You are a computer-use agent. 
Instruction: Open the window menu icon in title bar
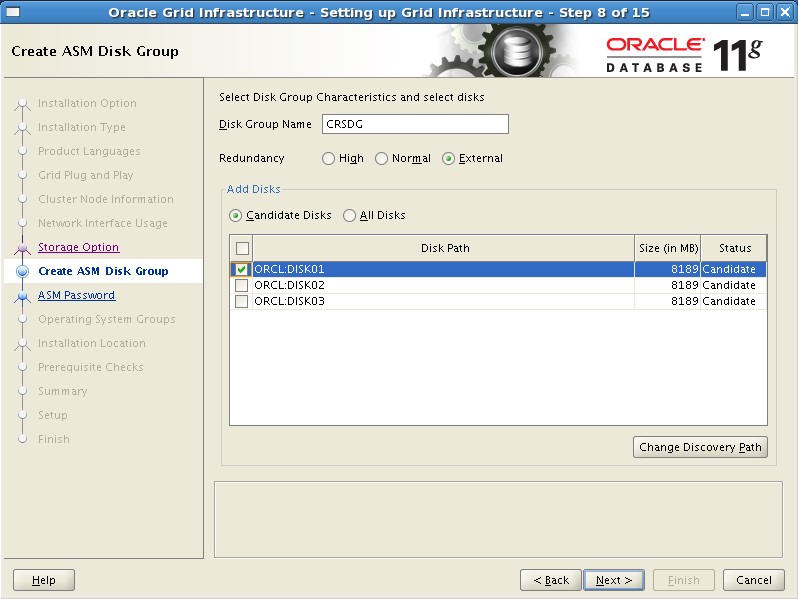pos(13,12)
